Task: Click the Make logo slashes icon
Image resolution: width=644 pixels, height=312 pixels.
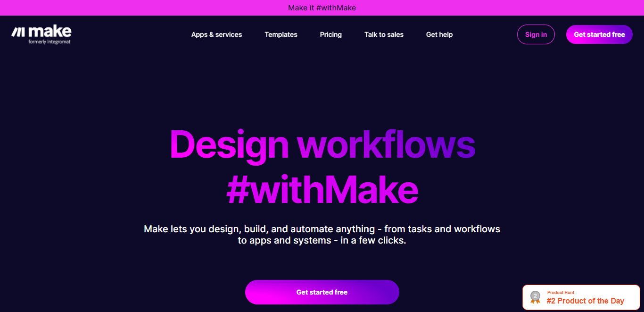Action: pos(18,32)
